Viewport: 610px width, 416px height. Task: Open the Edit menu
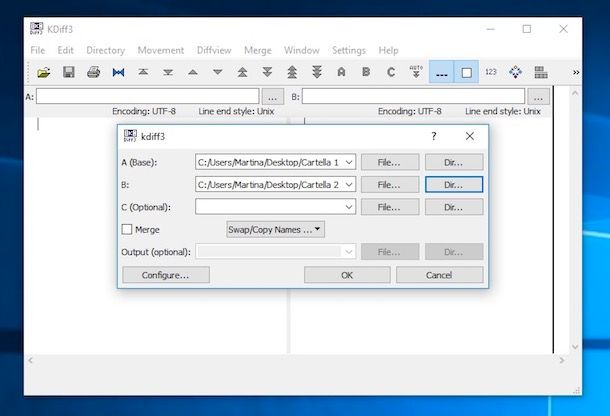pyautogui.click(x=65, y=50)
